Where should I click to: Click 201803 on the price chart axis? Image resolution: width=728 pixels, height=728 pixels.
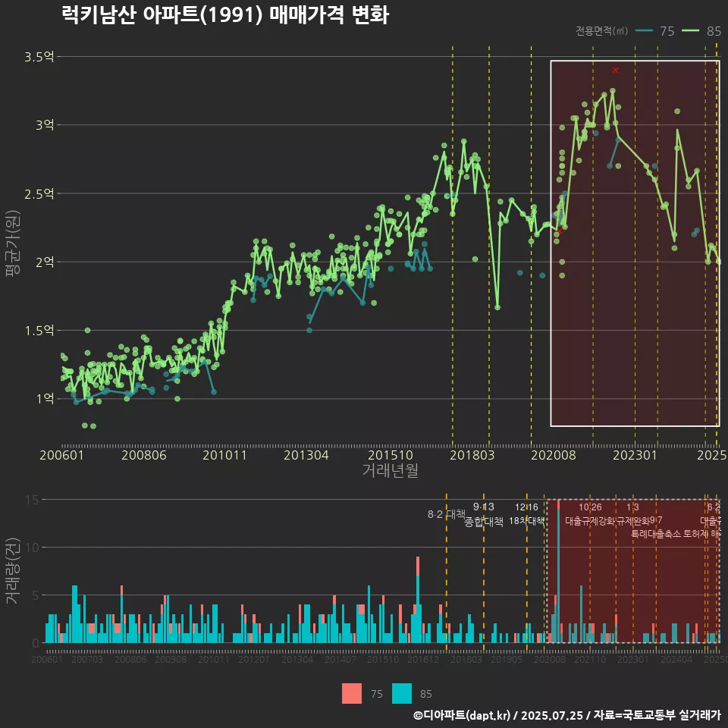pyautogui.click(x=472, y=455)
